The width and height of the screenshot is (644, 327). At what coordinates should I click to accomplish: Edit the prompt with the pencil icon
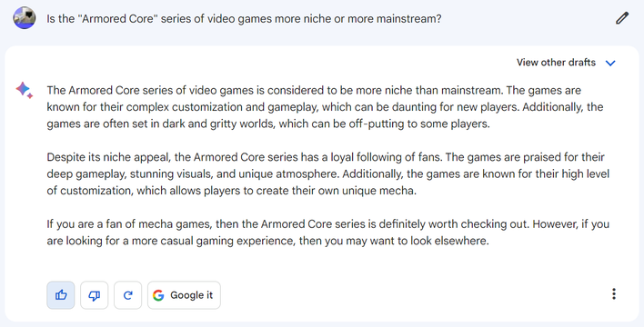pyautogui.click(x=622, y=18)
